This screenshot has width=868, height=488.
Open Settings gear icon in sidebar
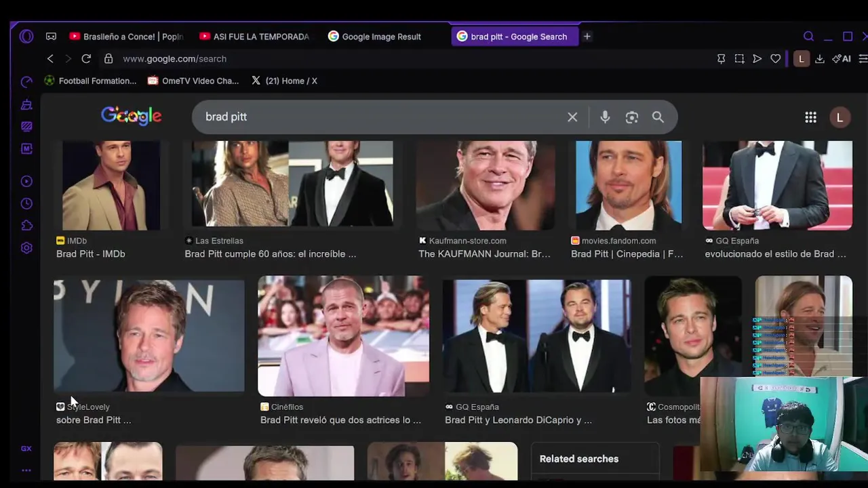click(26, 248)
